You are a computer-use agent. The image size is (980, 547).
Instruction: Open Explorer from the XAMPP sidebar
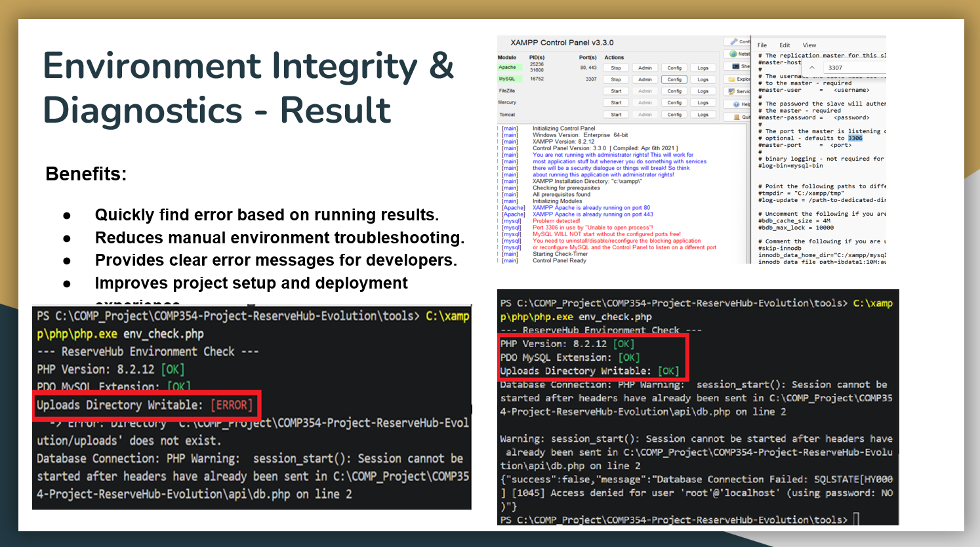click(x=738, y=79)
